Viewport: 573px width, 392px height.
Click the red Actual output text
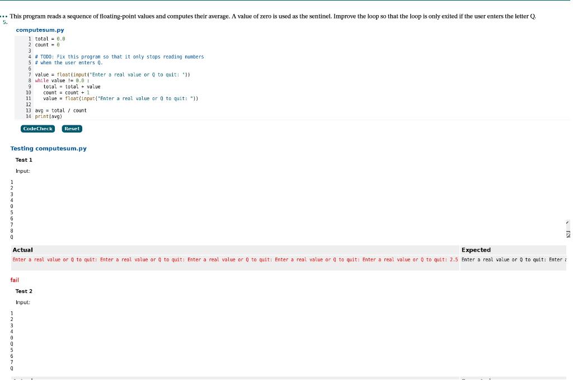click(x=235, y=259)
